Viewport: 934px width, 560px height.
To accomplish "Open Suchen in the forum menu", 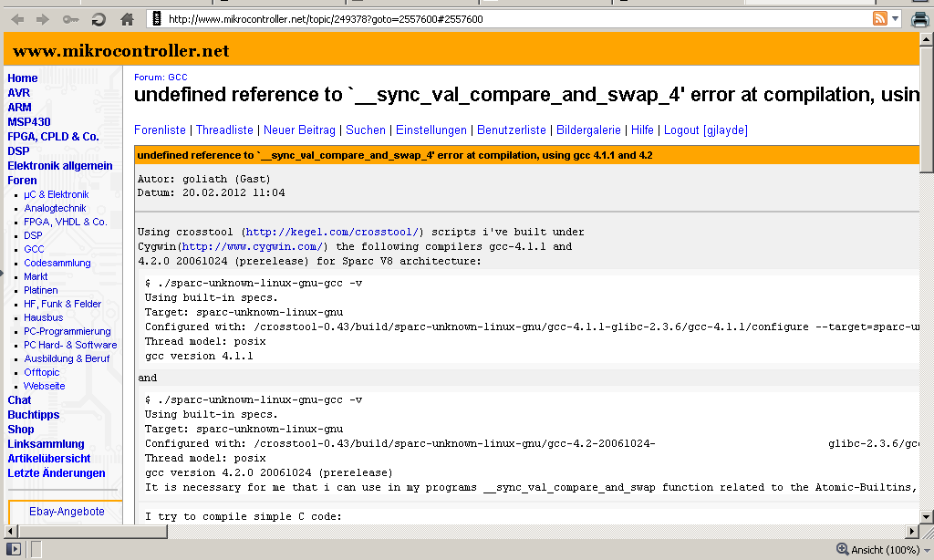I will [366, 130].
